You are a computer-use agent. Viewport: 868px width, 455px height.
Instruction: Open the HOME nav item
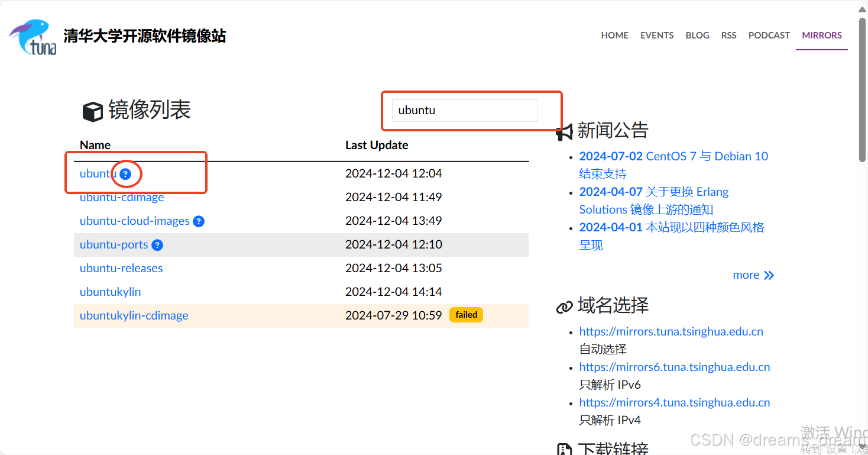615,35
